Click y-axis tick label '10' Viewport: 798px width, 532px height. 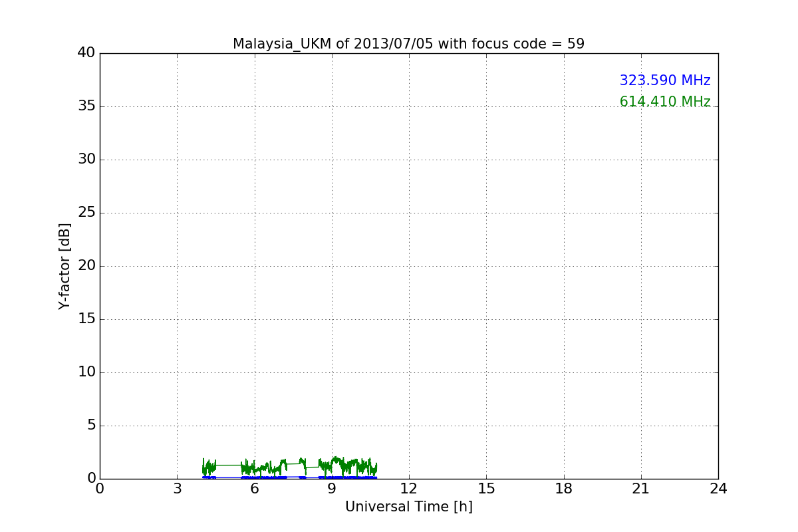86,372
